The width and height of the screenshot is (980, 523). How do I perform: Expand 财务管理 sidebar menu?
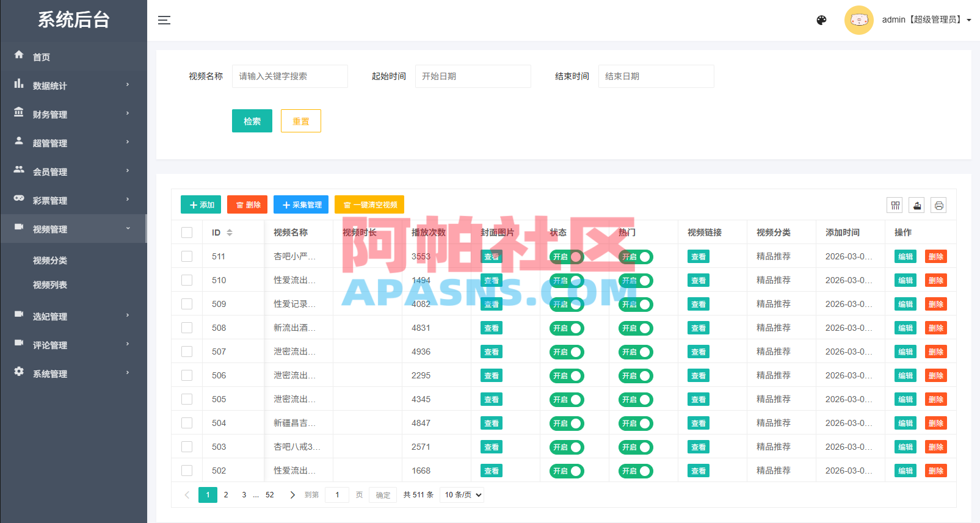click(73, 114)
